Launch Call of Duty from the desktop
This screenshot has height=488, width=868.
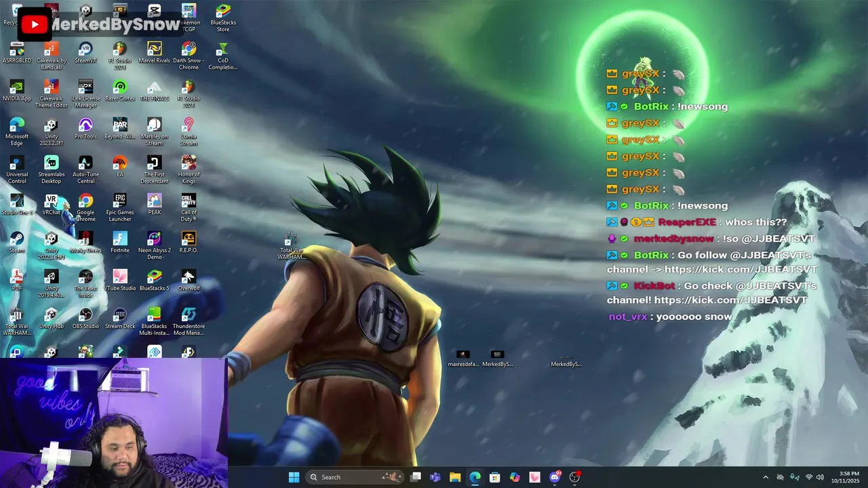(x=189, y=207)
